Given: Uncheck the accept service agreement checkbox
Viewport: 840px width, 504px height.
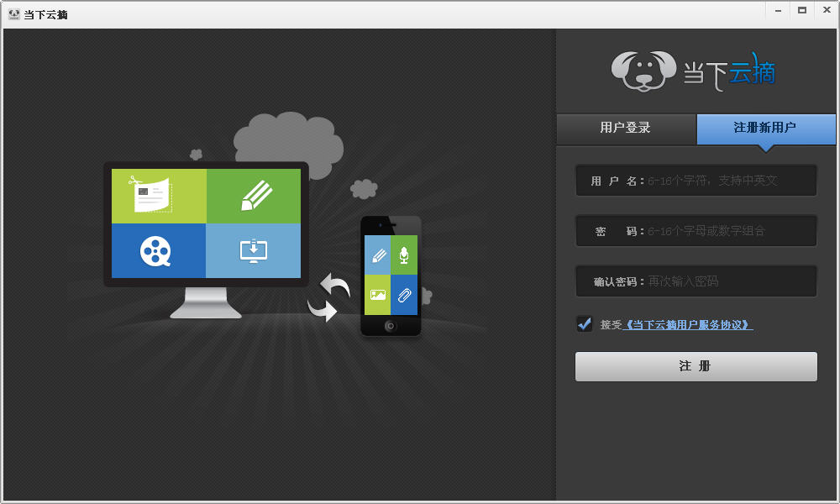Looking at the screenshot, I should click(x=585, y=323).
